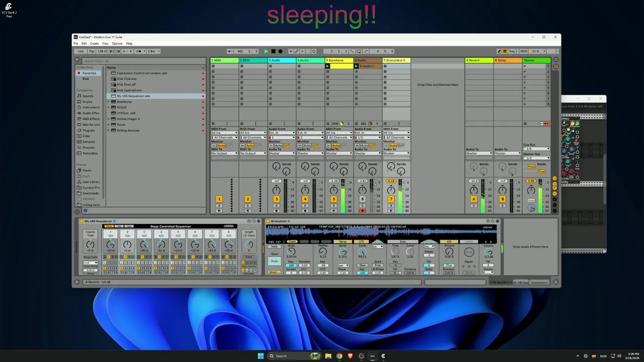644x362 pixels.
Task: Arm the Arrangement Record circle button
Action: click(x=280, y=51)
